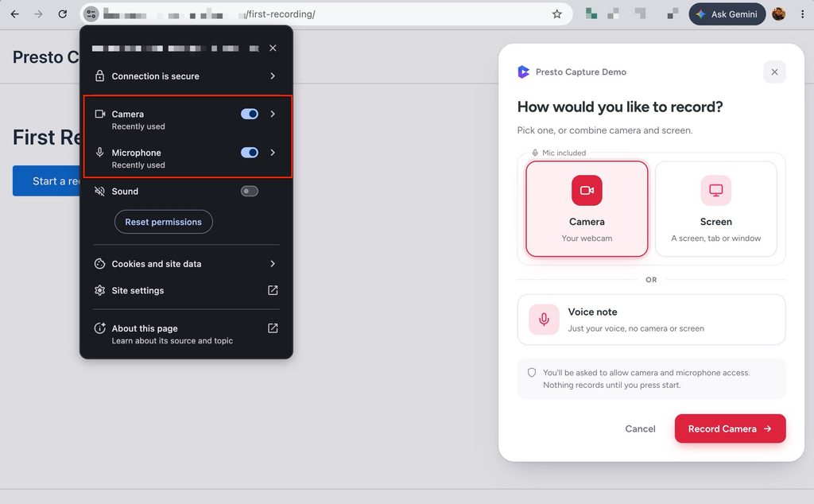Viewport: 814px width, 504px height.
Task: Click the Reset permissions button
Action: pyautogui.click(x=164, y=222)
